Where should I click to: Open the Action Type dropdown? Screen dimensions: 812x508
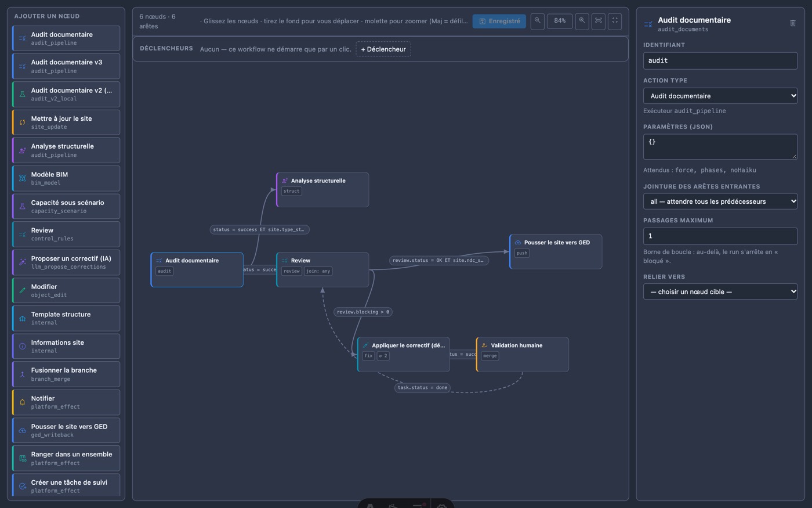[x=720, y=96]
